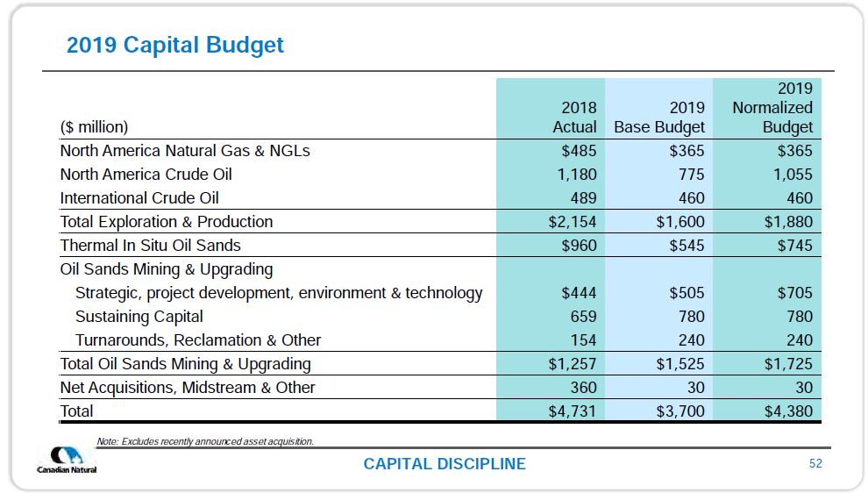Viewport: 868px width, 493px height.
Task: Select the $505 strategic base budget value
Action: pyautogui.click(x=687, y=293)
